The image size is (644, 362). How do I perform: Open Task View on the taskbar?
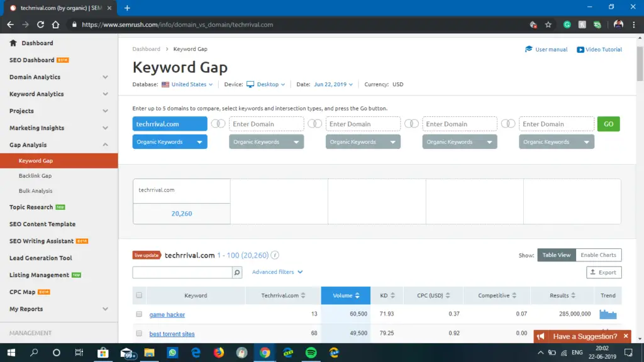(79, 353)
